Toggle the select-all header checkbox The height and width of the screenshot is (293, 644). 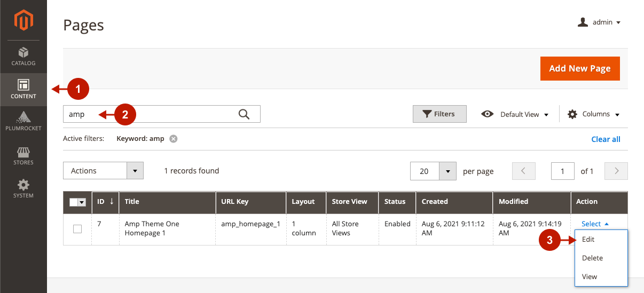74,202
